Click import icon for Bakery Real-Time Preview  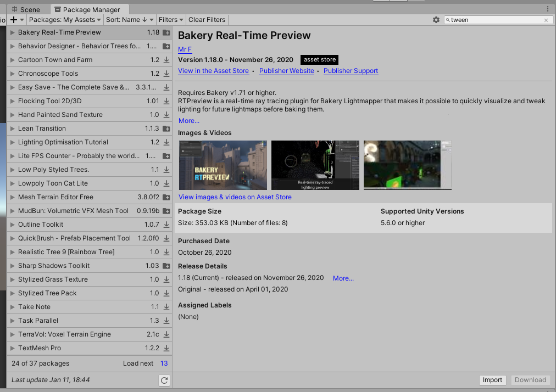coord(166,32)
